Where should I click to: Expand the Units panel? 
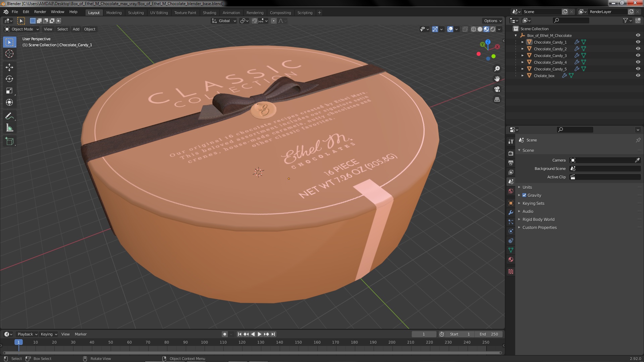click(x=527, y=187)
